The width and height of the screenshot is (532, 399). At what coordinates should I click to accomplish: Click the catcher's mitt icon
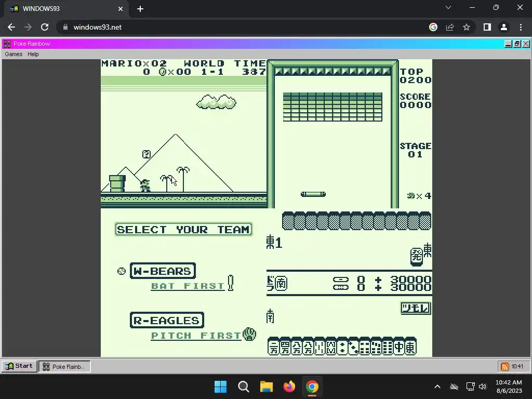[x=249, y=334]
